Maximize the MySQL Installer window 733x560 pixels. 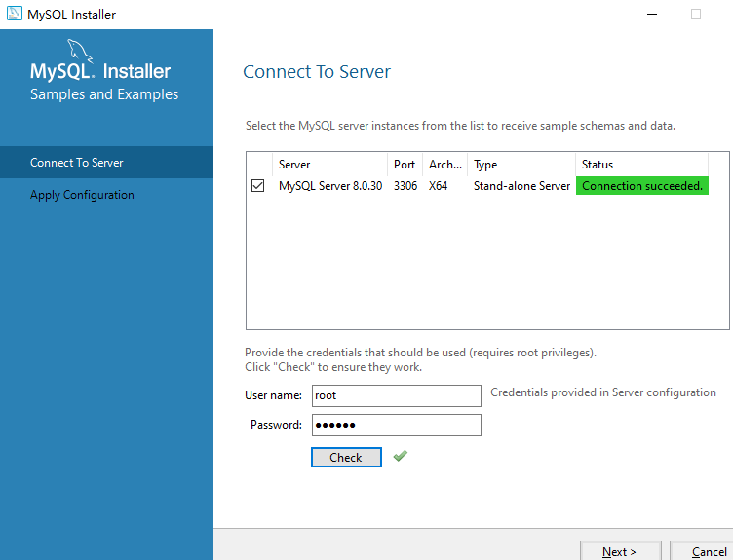pyautogui.click(x=696, y=14)
